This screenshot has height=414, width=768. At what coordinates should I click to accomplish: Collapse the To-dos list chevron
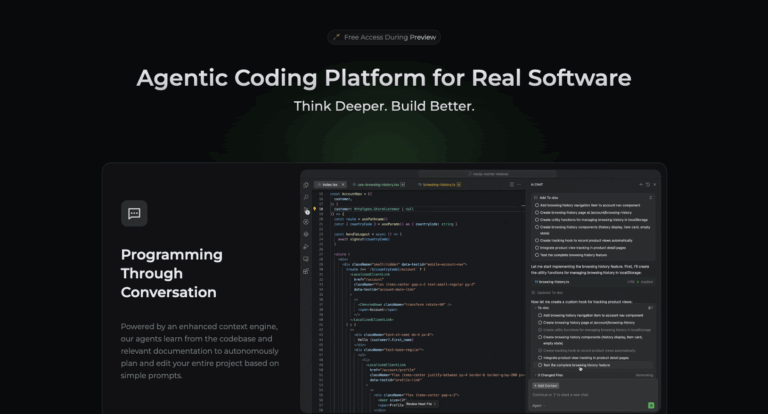point(536,308)
